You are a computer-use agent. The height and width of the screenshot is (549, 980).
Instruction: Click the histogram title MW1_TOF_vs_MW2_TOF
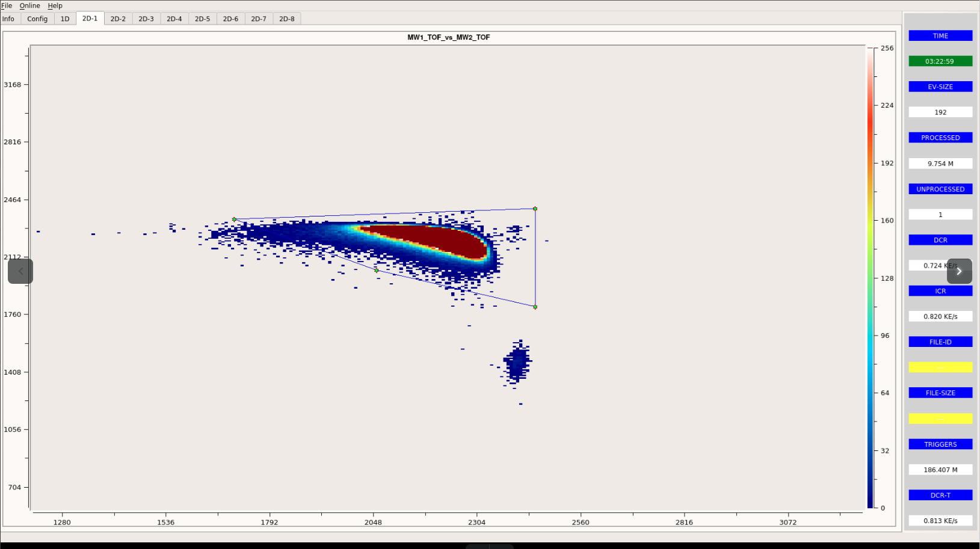click(449, 37)
